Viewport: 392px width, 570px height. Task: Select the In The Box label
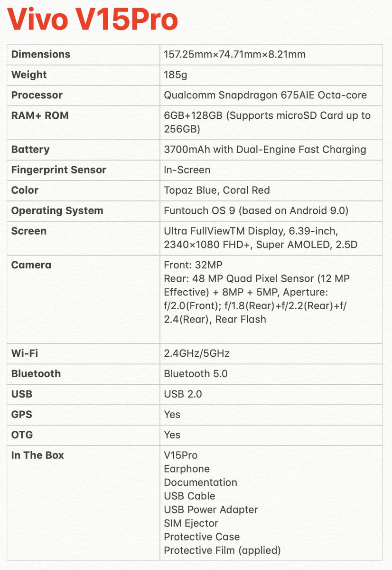[37, 455]
